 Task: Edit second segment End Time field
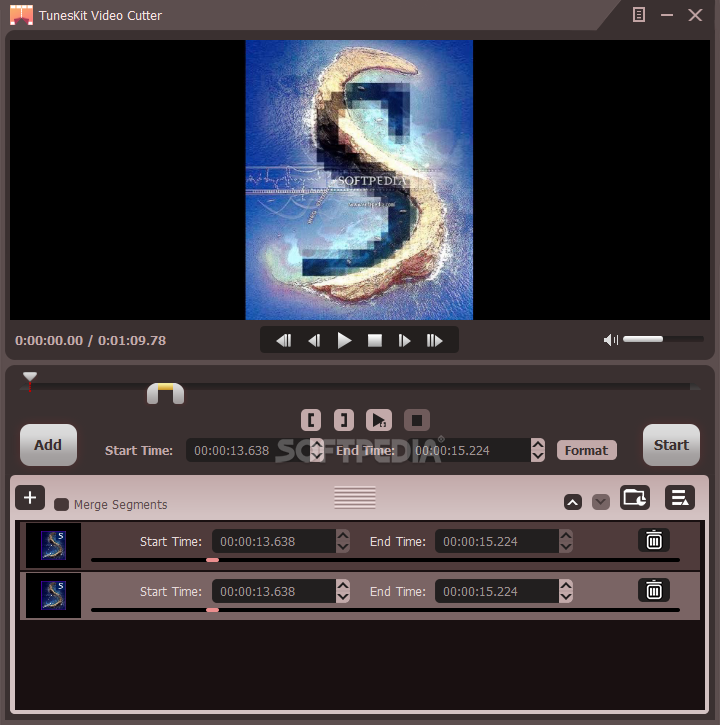click(497, 591)
